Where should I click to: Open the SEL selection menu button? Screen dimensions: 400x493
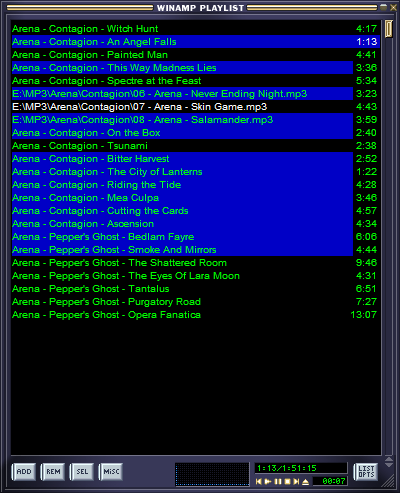pyautogui.click(x=82, y=472)
